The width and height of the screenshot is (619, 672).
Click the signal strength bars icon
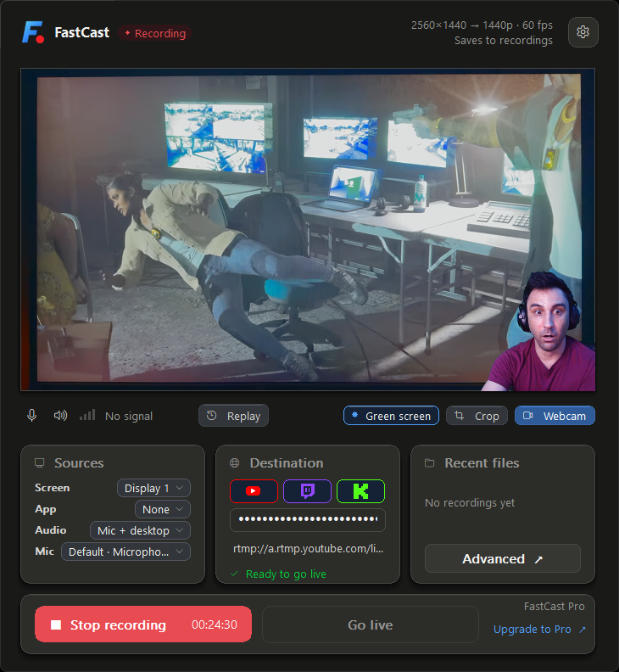(x=87, y=415)
